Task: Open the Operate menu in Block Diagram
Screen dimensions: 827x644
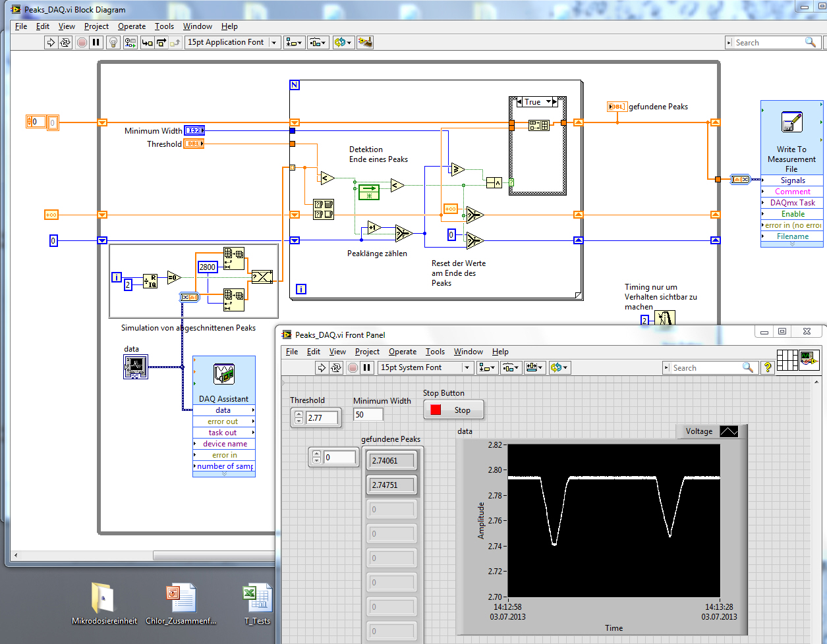Action: 132,26
